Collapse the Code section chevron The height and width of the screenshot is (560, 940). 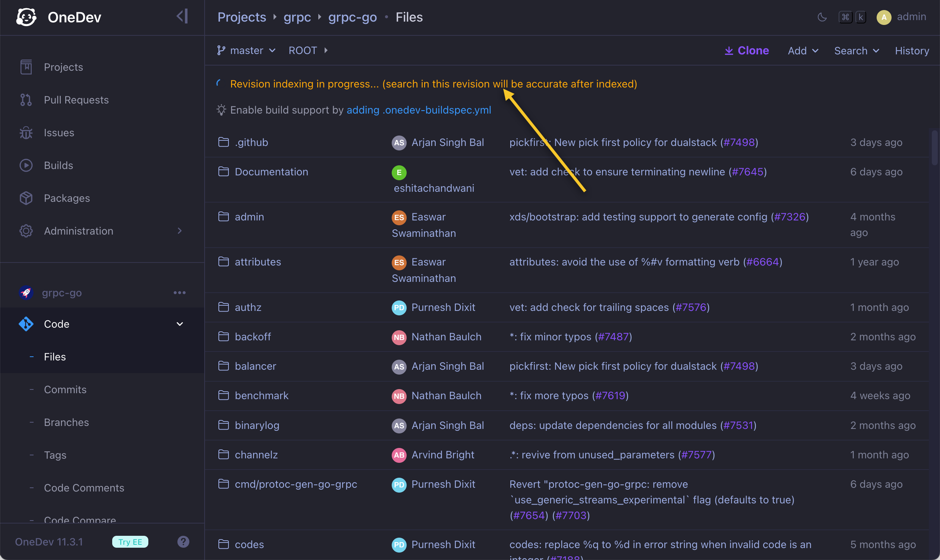click(179, 324)
